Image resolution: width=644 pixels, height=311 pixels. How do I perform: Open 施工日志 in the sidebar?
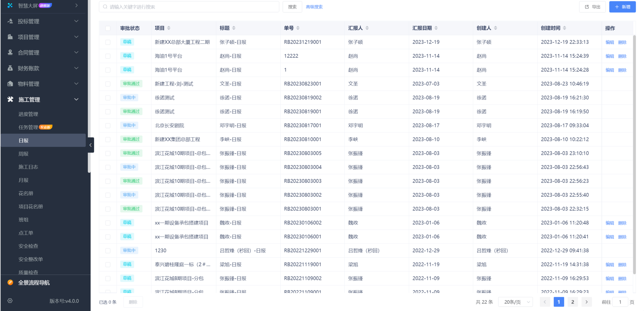click(28, 167)
